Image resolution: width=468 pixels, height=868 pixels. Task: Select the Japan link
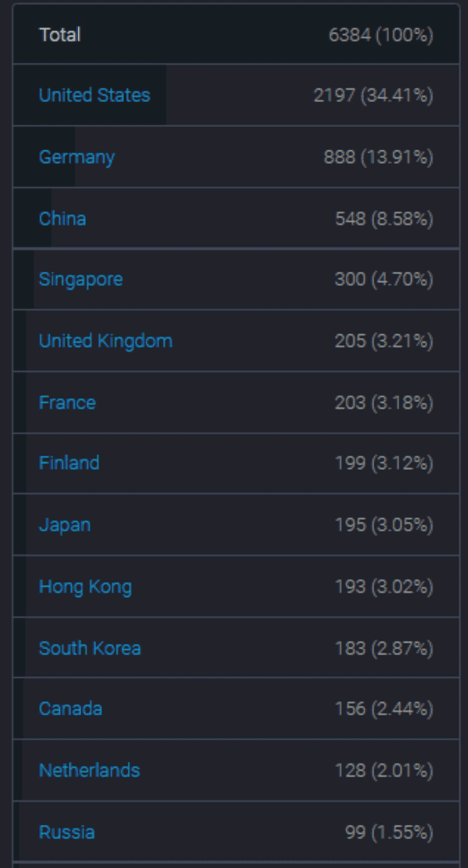(65, 525)
